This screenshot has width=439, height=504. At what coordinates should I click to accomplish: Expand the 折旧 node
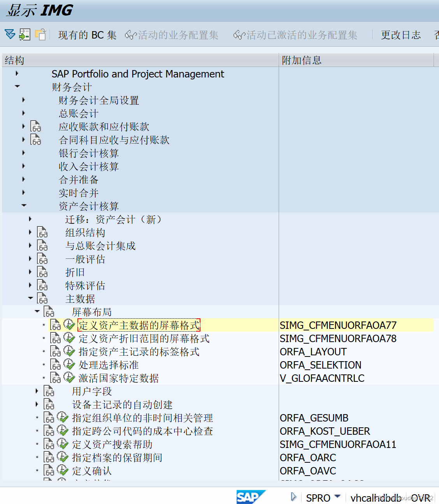coord(30,272)
